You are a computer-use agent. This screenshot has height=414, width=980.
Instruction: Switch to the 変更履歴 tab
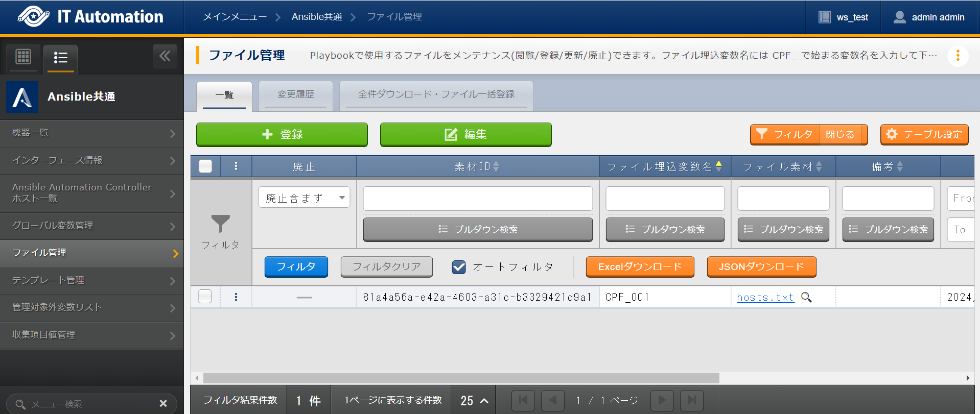pyautogui.click(x=295, y=94)
